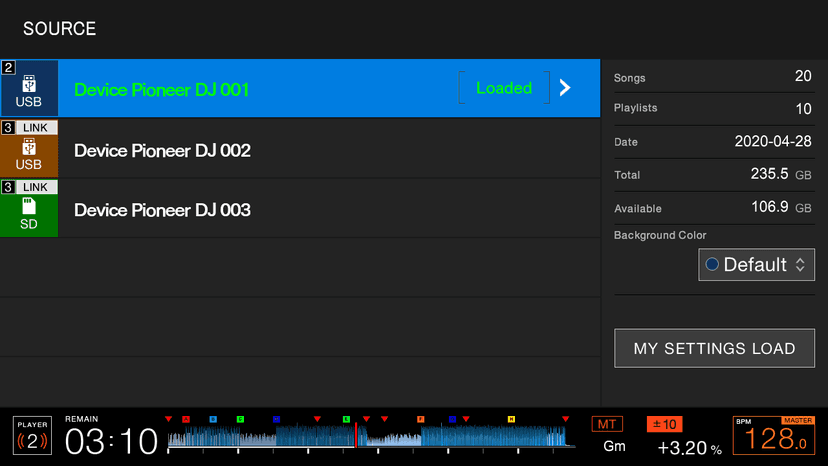Select Device Pioneer DJ 002 row
Image resolution: width=828 pixels, height=466 pixels.
click(300, 148)
